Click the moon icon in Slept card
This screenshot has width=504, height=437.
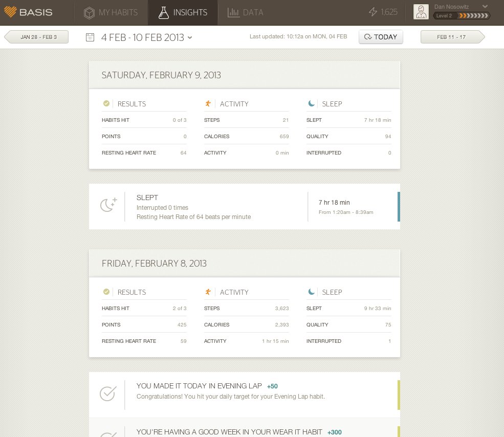pos(108,205)
